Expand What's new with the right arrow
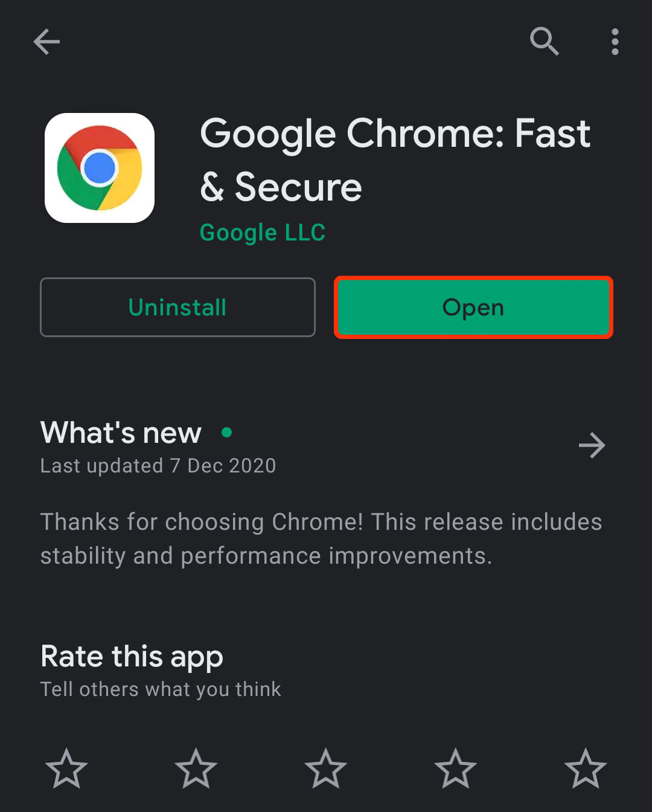Viewport: 652px width, 812px height. [592, 446]
